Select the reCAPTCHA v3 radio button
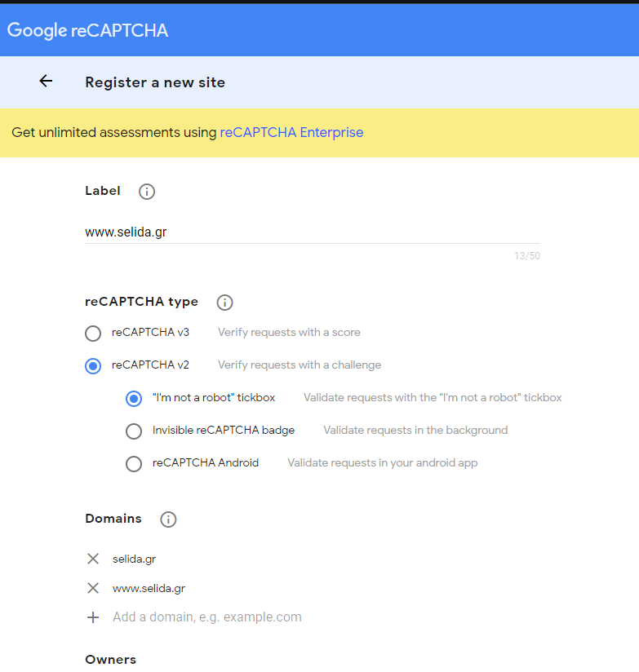The width and height of the screenshot is (639, 672). point(93,334)
